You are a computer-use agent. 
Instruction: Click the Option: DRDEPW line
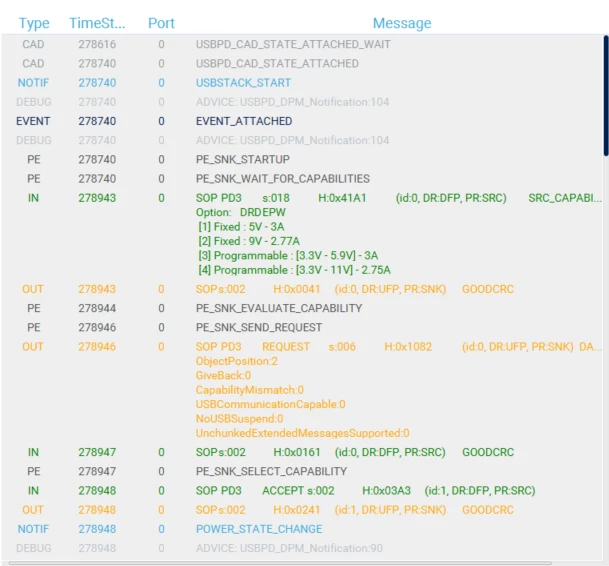tap(241, 212)
